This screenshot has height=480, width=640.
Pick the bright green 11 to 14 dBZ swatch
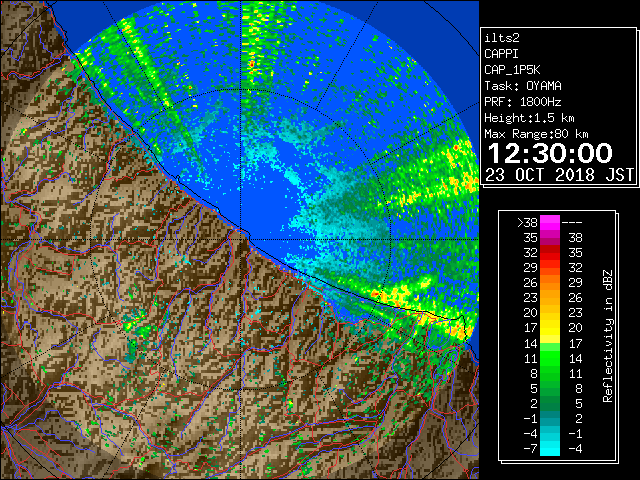click(x=550, y=358)
